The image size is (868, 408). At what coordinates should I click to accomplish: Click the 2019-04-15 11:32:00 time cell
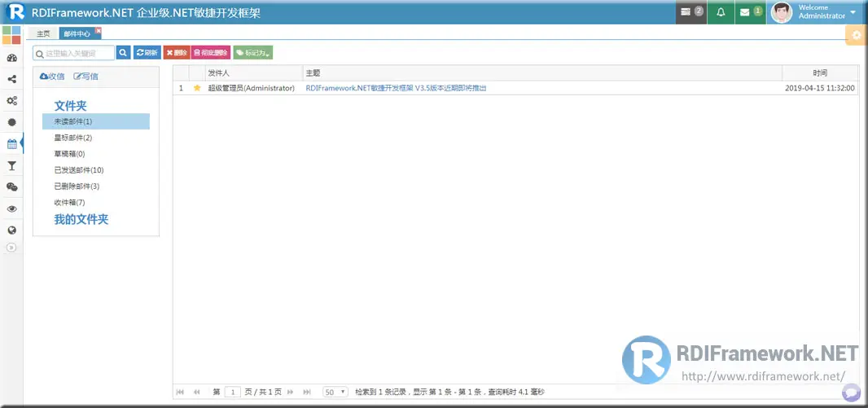(819, 88)
